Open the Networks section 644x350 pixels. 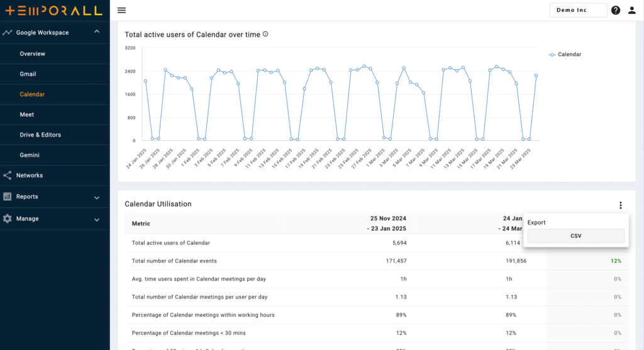[x=29, y=176]
